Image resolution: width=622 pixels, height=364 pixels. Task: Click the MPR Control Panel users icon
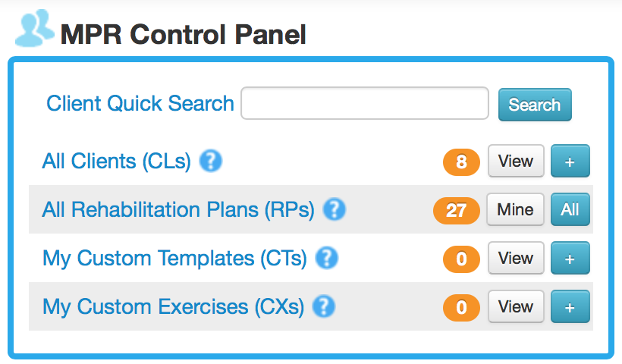(x=34, y=29)
